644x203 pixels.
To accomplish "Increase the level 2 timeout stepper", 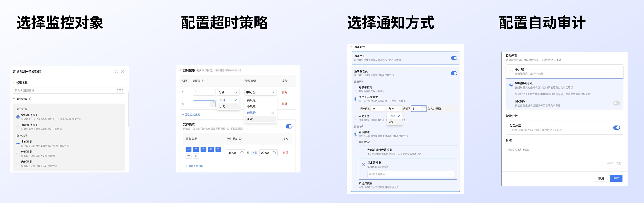I will pyautogui.click(x=212, y=102).
